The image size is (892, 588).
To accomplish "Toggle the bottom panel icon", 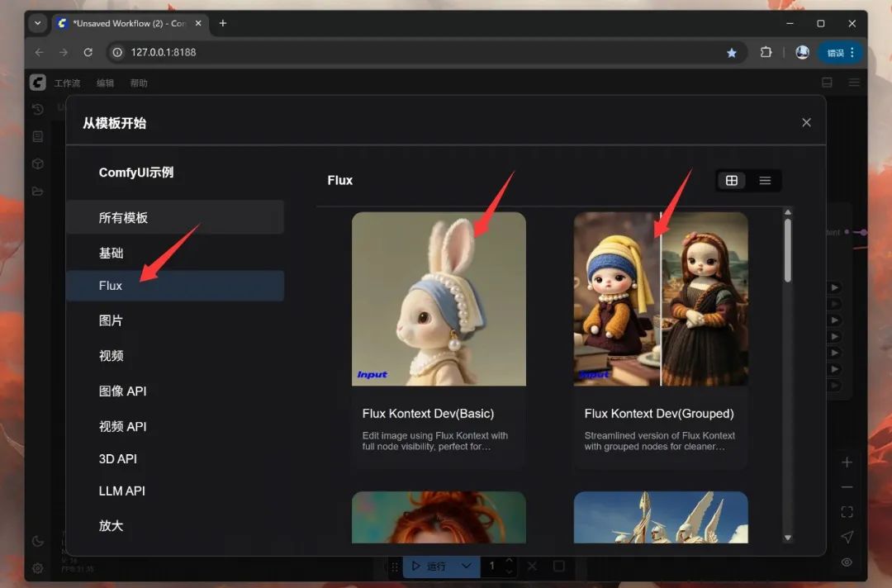I will pyautogui.click(x=827, y=83).
